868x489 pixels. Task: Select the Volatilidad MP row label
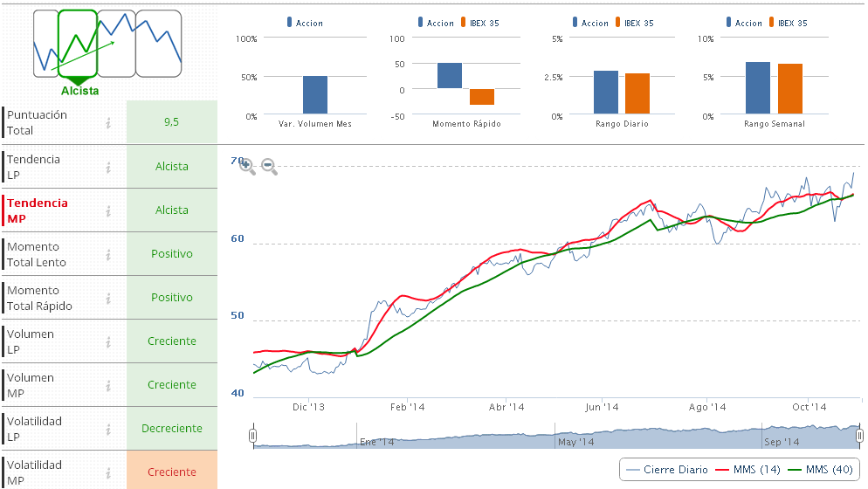tap(34, 472)
